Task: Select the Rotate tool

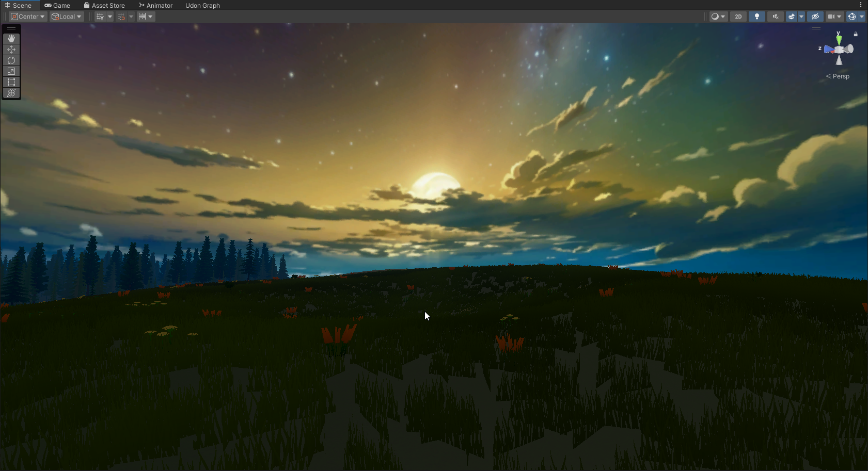Action: [11, 60]
